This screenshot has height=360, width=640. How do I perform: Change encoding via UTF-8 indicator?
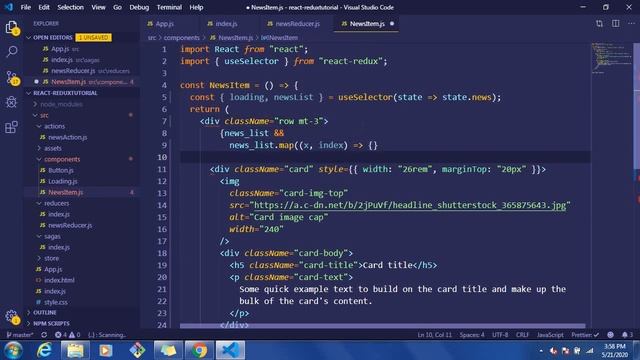[x=500, y=335]
